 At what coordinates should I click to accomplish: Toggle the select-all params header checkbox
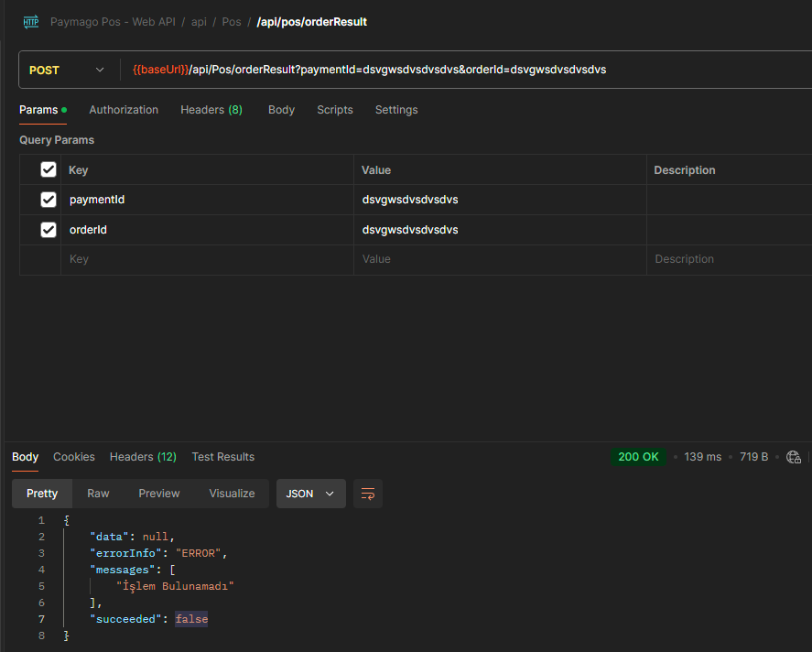49,169
